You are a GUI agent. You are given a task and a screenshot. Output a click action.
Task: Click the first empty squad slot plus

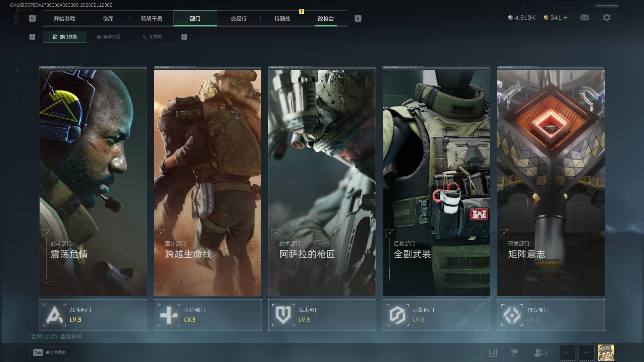pyautogui.click(x=567, y=353)
